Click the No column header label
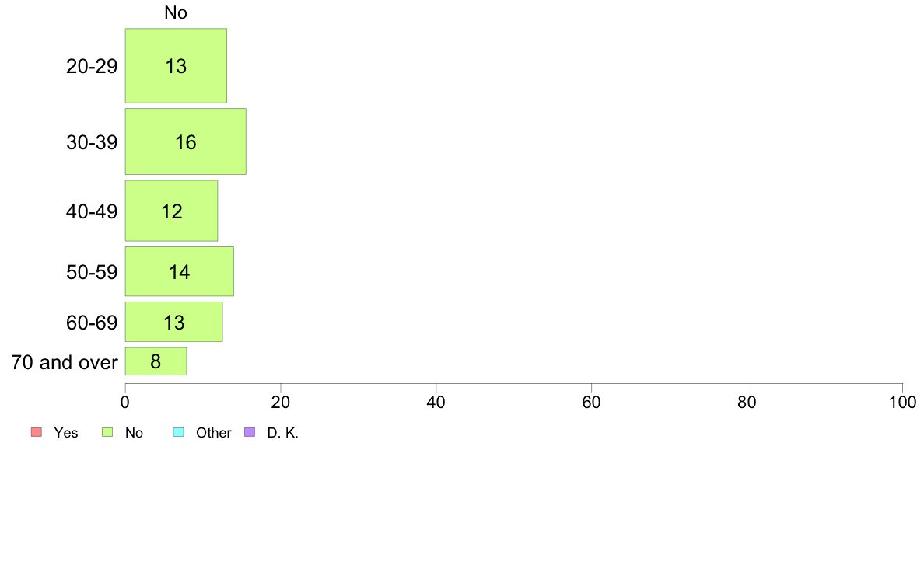 [176, 12]
